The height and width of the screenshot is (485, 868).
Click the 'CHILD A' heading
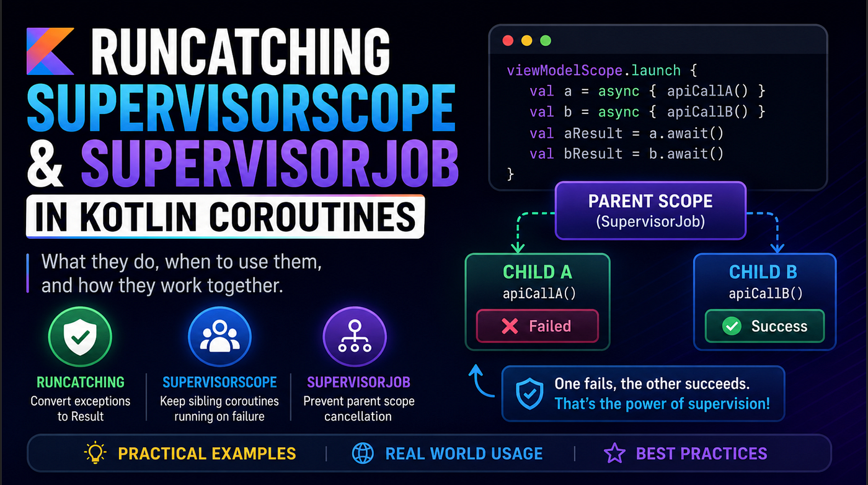tap(538, 272)
